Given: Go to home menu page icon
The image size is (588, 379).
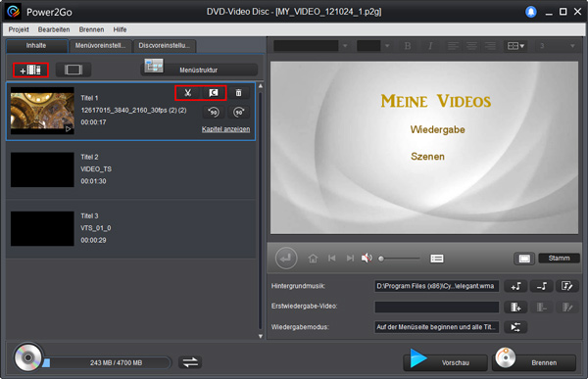Looking at the screenshot, I should pyautogui.click(x=313, y=259).
